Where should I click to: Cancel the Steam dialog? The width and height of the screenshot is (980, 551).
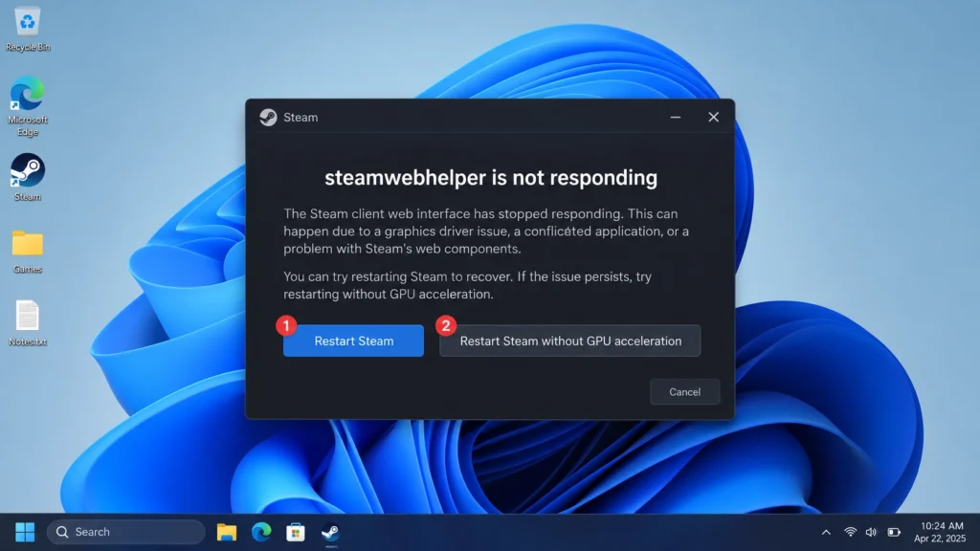[684, 391]
